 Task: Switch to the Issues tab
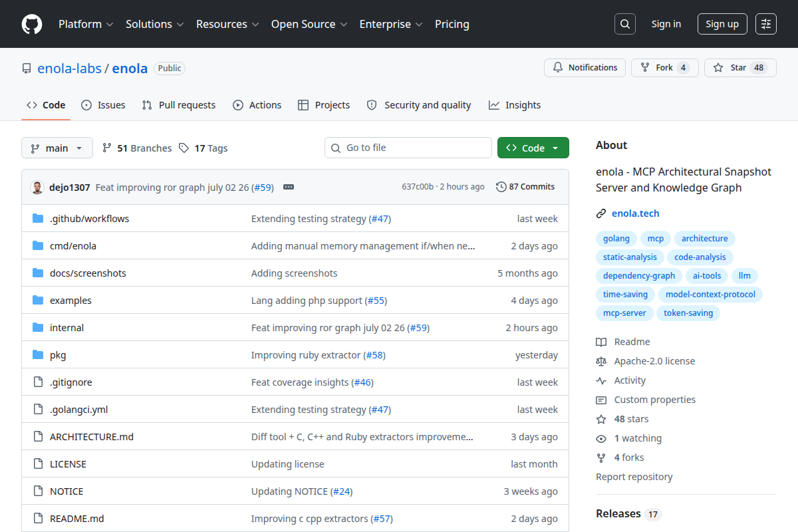[103, 105]
